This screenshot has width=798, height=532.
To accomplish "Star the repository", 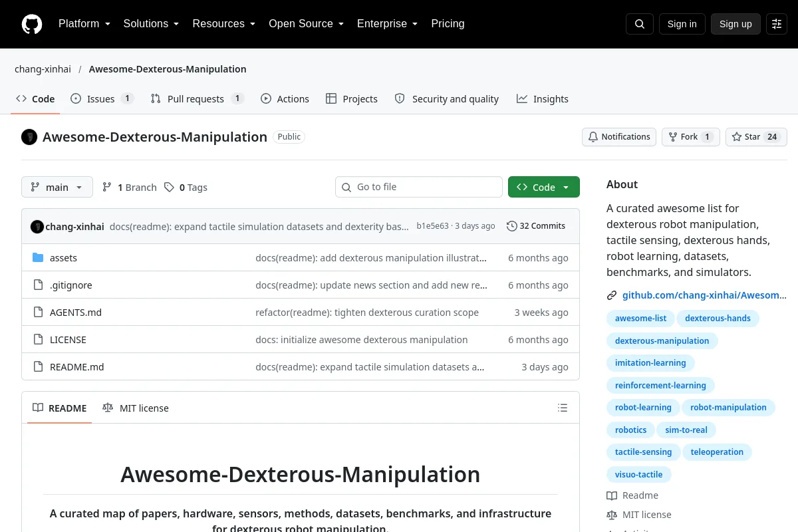I will pyautogui.click(x=756, y=137).
